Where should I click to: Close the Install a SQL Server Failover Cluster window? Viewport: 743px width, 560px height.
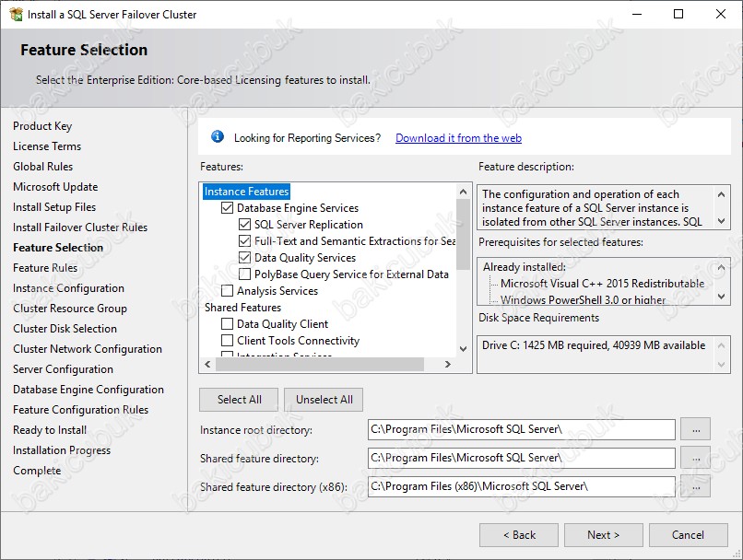(721, 14)
